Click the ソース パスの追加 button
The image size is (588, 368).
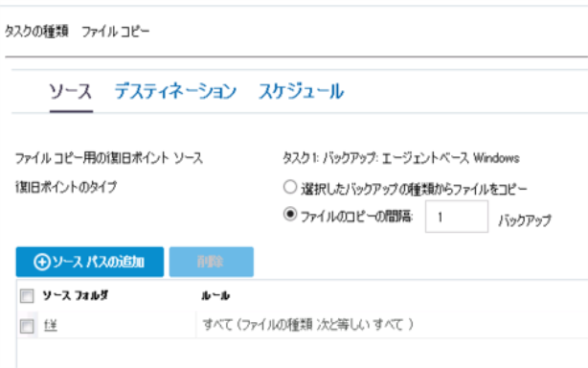pyautogui.click(x=90, y=262)
